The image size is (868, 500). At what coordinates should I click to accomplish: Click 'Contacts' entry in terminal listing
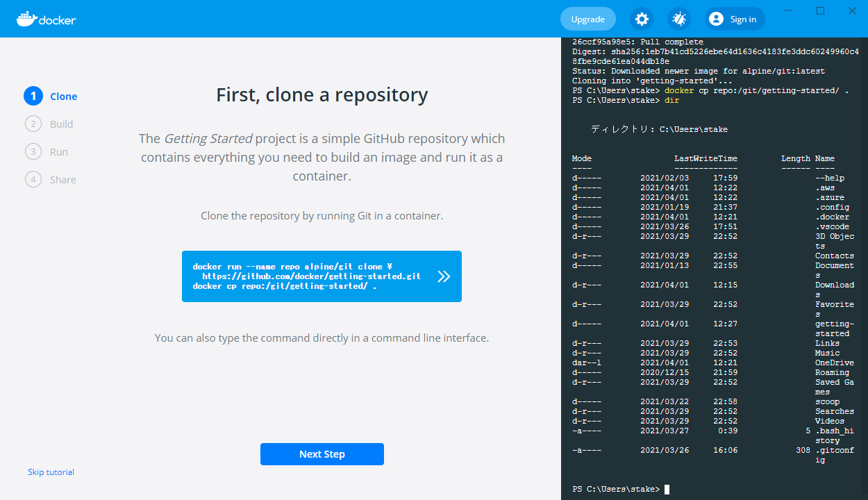pos(835,256)
